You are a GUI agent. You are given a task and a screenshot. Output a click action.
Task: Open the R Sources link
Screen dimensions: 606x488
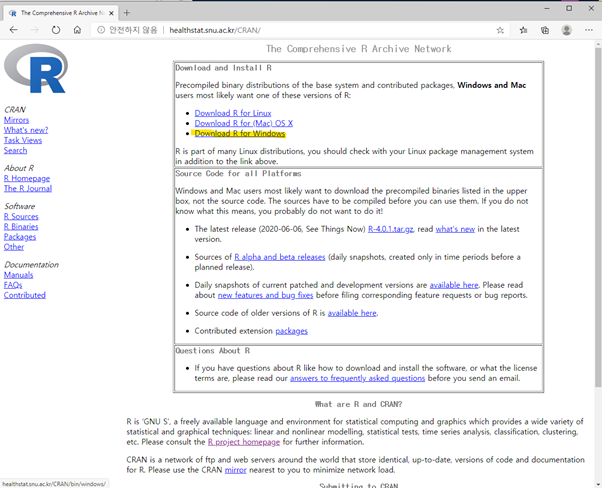click(21, 217)
